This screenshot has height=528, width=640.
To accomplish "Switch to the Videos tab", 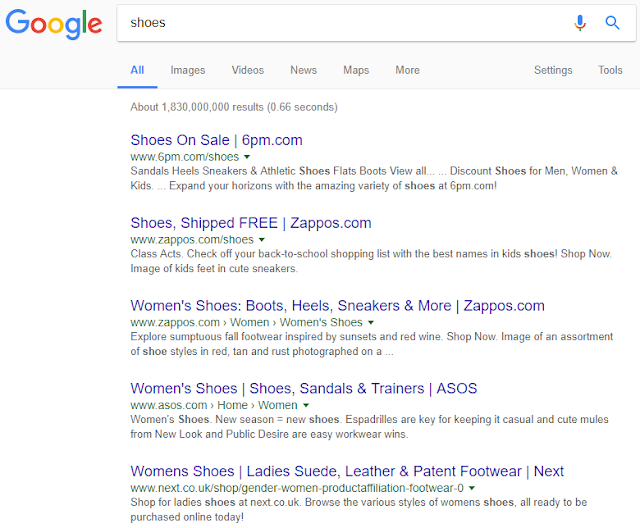I will (x=248, y=70).
